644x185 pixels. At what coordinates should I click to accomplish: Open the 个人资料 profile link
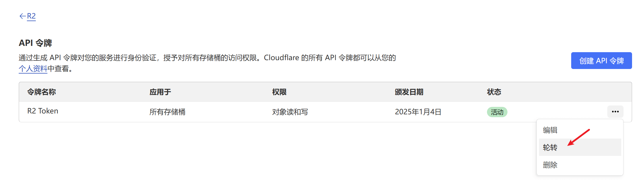[33, 69]
